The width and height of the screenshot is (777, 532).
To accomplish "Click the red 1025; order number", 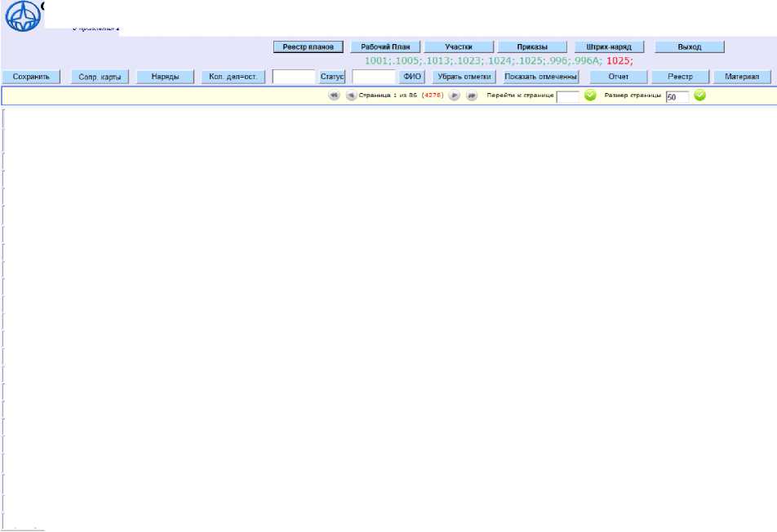I will (619, 61).
